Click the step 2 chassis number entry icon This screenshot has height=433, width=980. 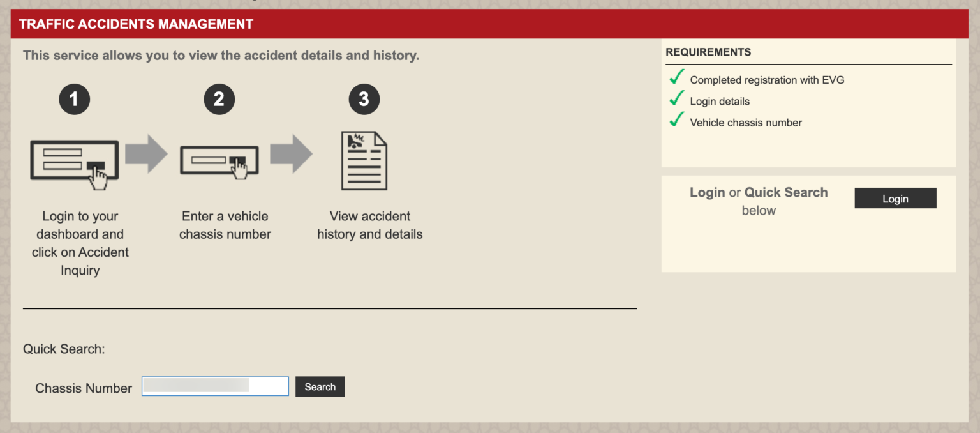219,161
